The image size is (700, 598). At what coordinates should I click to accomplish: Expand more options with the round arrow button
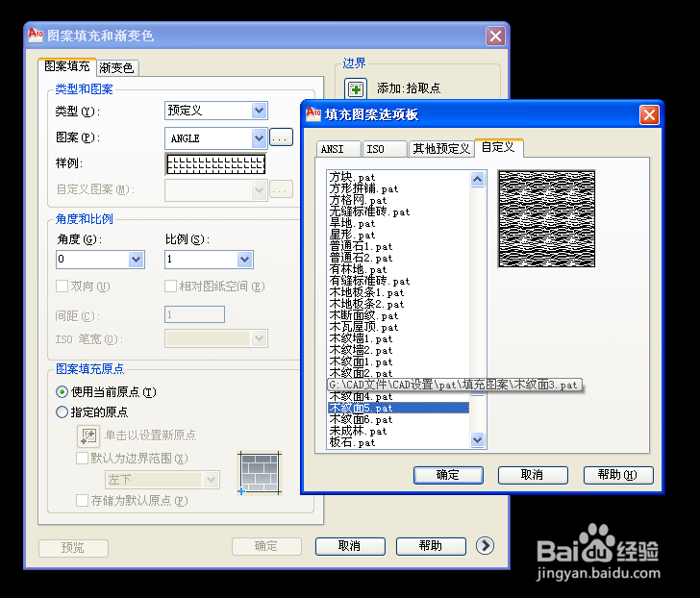[x=485, y=545]
